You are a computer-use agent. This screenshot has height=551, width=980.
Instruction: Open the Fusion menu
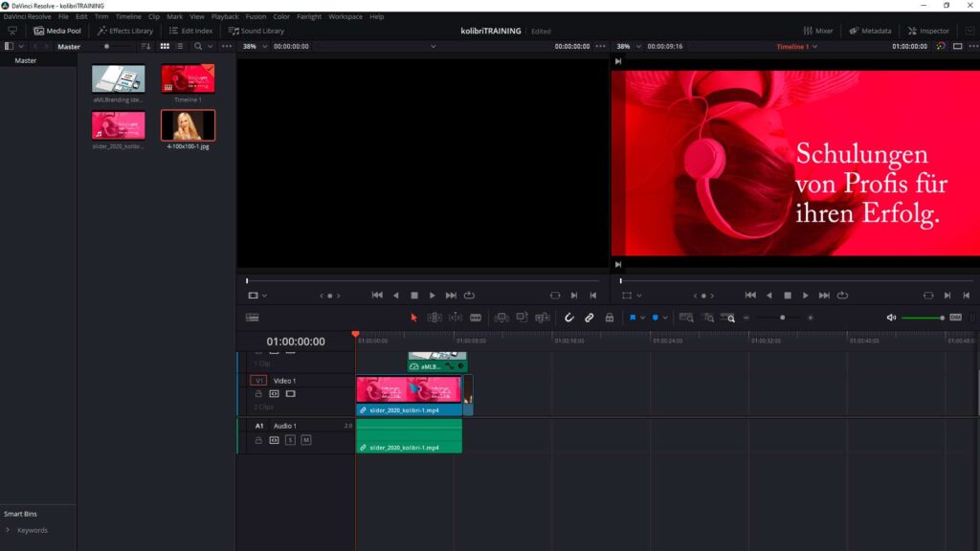pos(256,17)
